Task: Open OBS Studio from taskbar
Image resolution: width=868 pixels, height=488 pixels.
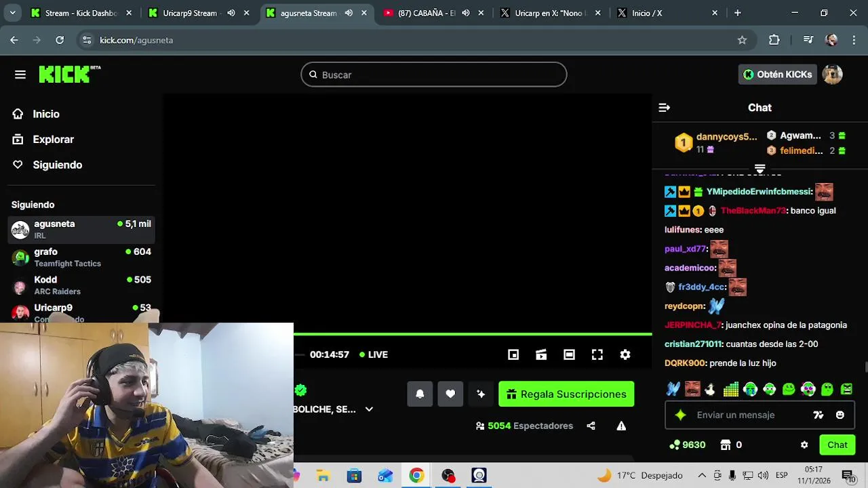Action: click(448, 476)
